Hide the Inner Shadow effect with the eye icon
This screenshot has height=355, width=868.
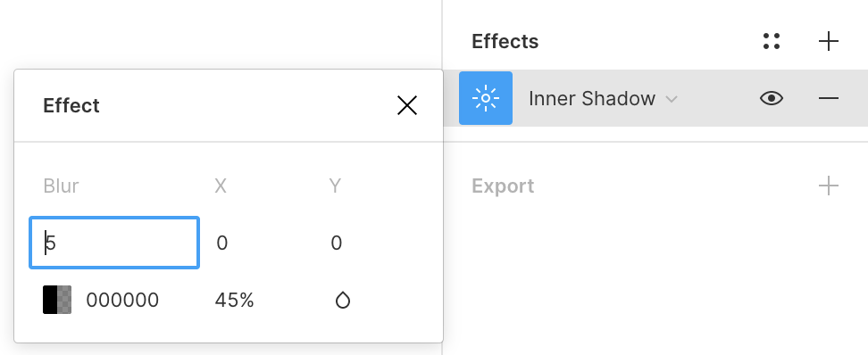(772, 98)
